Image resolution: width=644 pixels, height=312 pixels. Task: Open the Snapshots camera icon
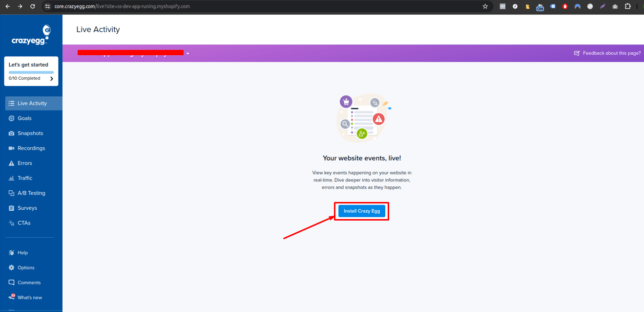click(12, 133)
